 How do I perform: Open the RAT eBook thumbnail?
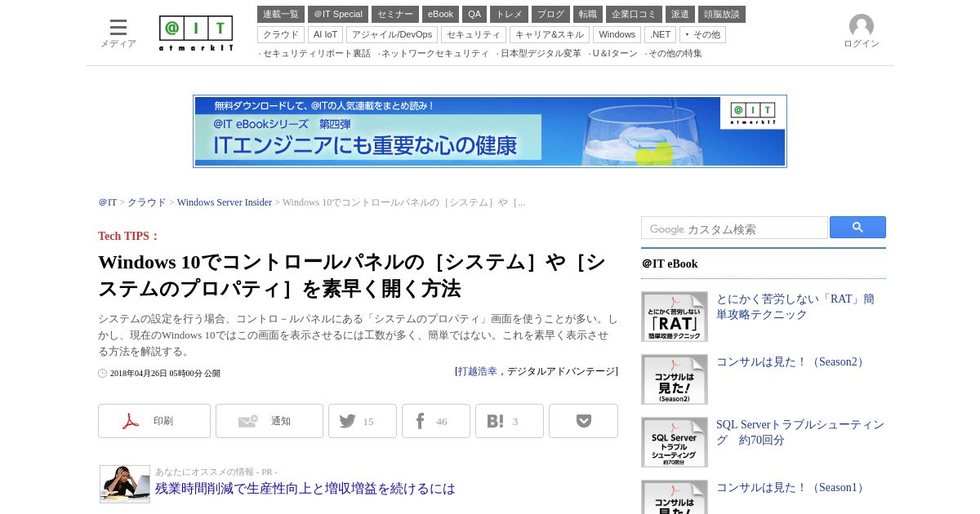[x=675, y=317]
